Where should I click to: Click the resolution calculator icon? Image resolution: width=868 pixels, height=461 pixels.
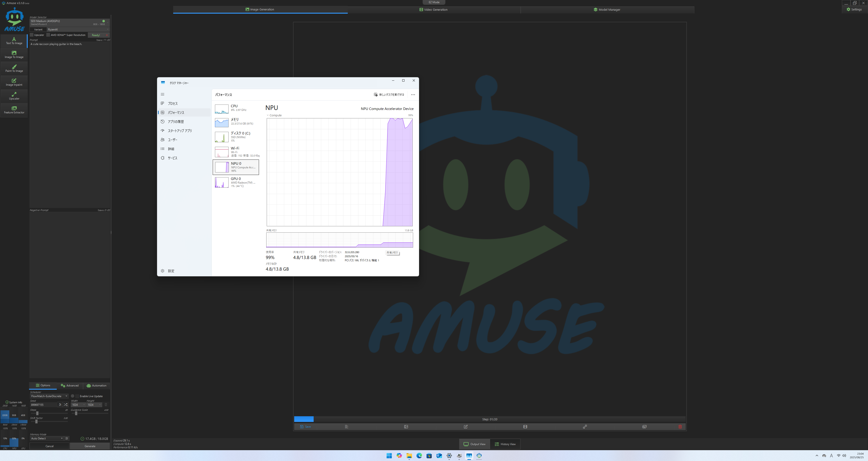coord(106,405)
